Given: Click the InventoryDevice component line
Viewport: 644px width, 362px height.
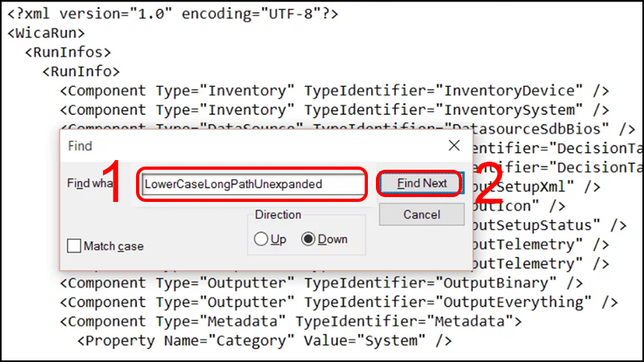Looking at the screenshot, I should point(334,91).
